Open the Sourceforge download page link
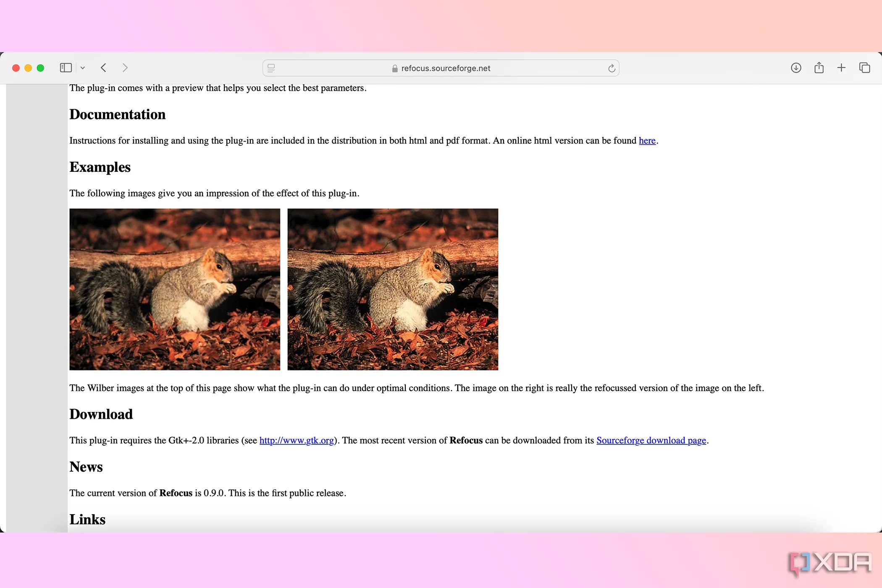Image resolution: width=882 pixels, height=588 pixels. (x=651, y=441)
